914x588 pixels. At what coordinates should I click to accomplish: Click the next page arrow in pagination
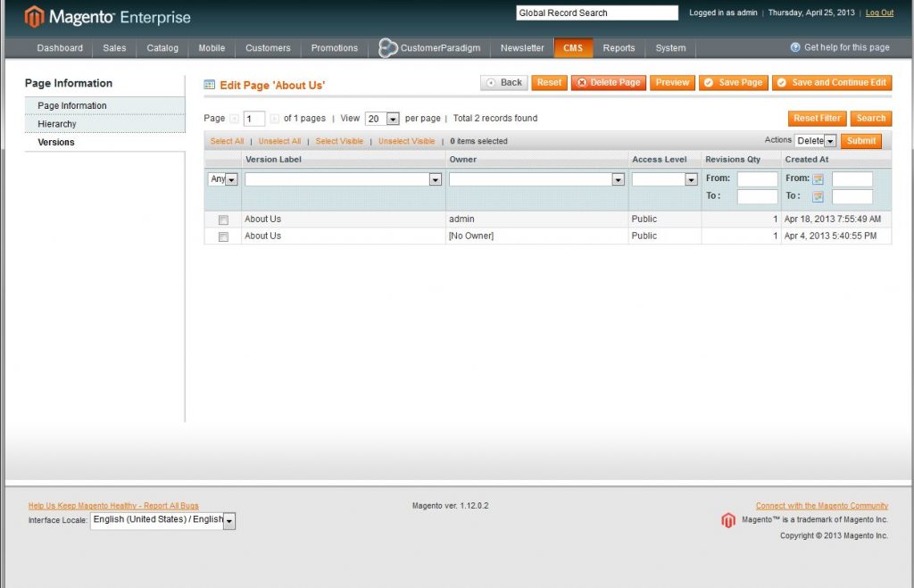tap(273, 118)
